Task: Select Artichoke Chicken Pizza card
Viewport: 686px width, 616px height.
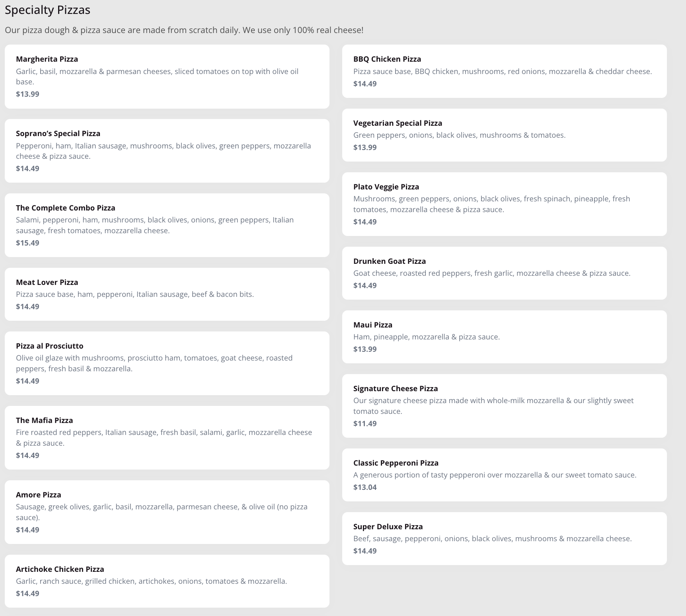Action: coord(167,581)
